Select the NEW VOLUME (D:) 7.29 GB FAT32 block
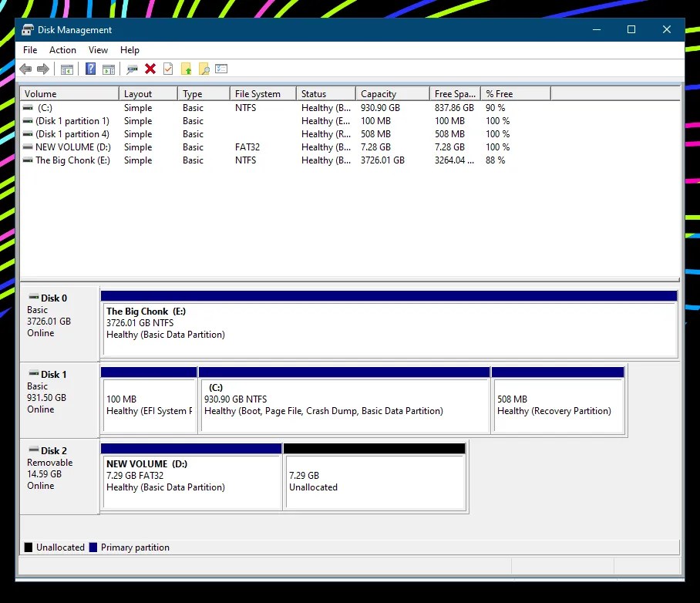700x603 pixels. [x=191, y=476]
